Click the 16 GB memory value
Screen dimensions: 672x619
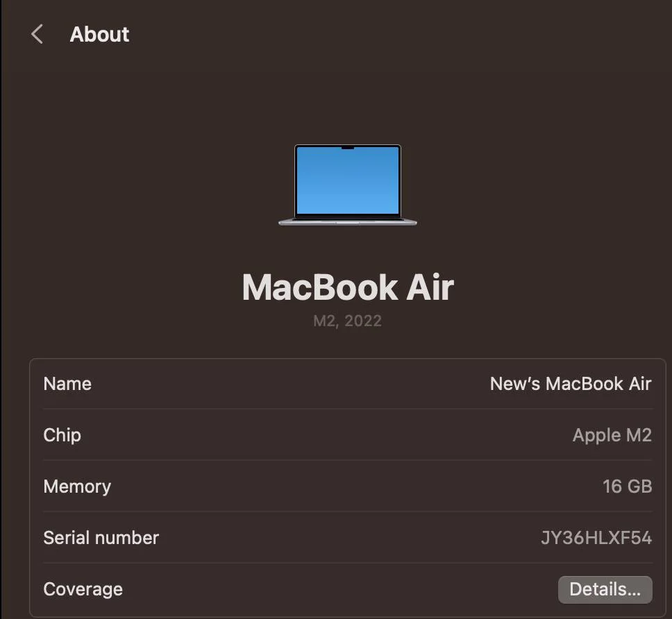click(x=627, y=486)
